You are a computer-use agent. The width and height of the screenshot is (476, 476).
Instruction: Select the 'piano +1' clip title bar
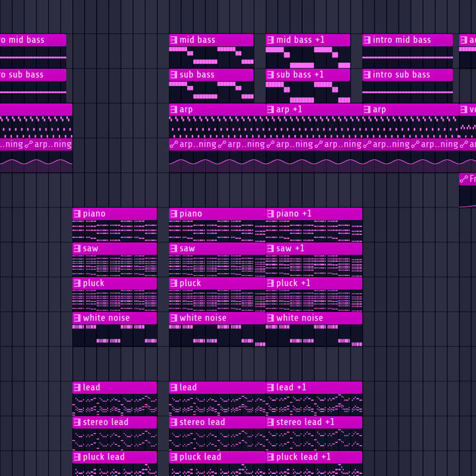317,214
